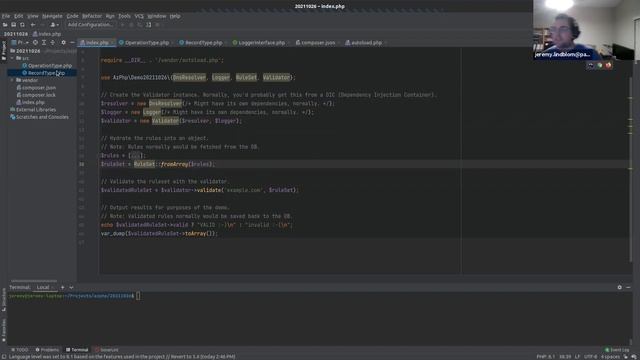This screenshot has width=640, height=360.
Task: Click the LF line separator status widget
Action: [578, 357]
